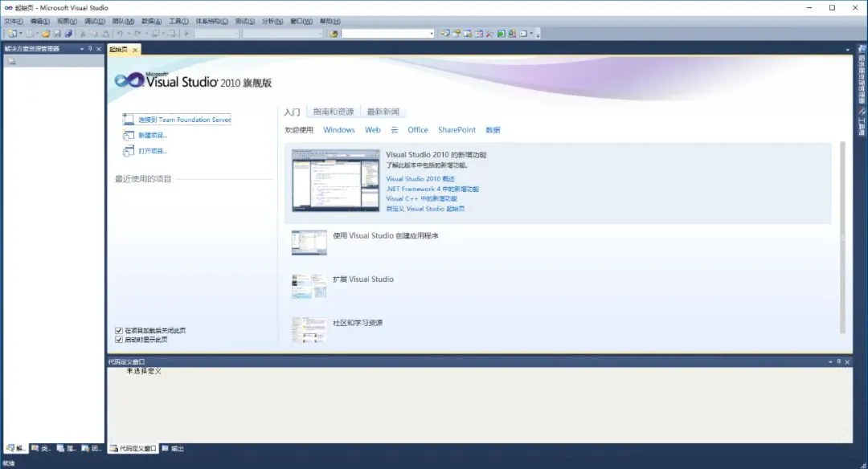Click the Open Project icon on the Start Page

pyautogui.click(x=128, y=150)
